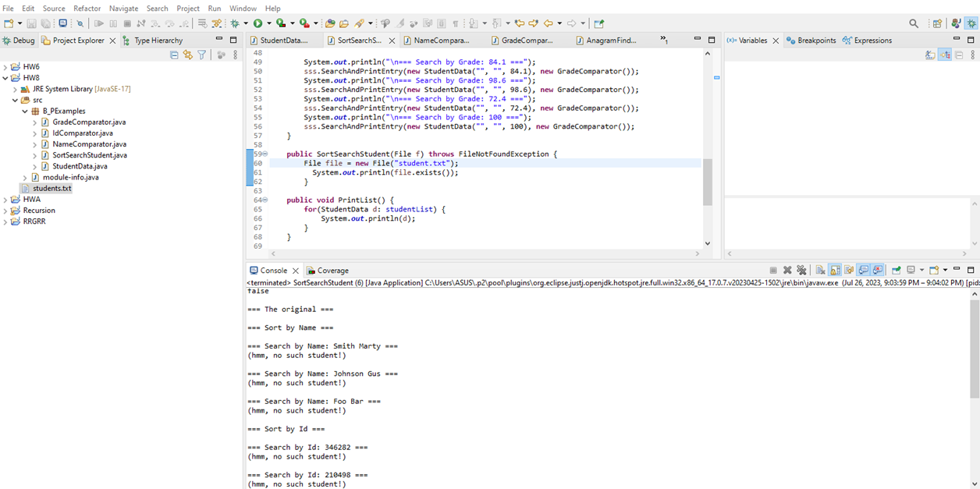Screen dimensions: 980x489
Task: Collapse method fold marker at line 59
Action: (x=265, y=154)
